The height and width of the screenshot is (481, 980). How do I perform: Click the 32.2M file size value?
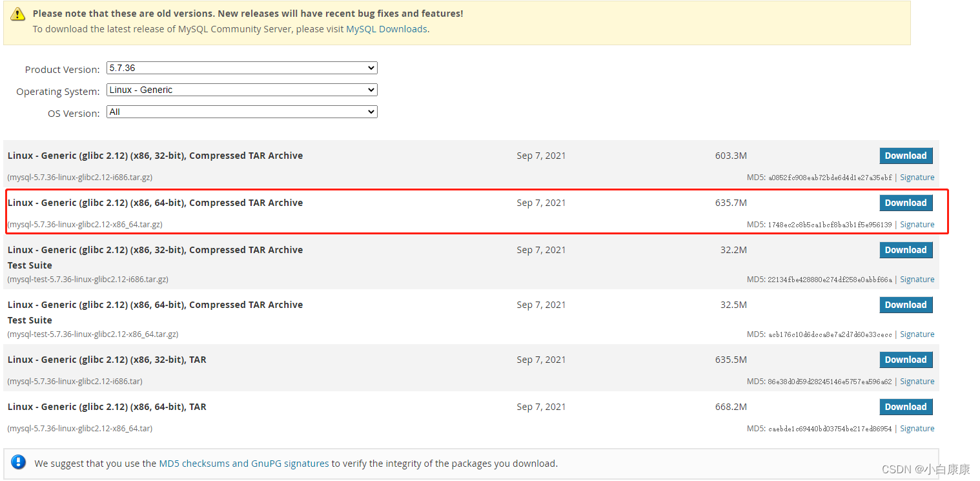pyautogui.click(x=733, y=250)
